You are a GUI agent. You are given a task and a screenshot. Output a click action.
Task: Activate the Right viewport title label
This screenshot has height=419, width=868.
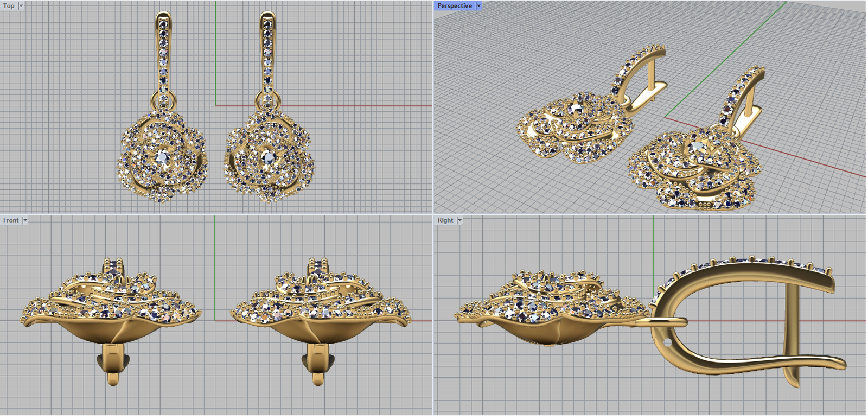pos(445,220)
